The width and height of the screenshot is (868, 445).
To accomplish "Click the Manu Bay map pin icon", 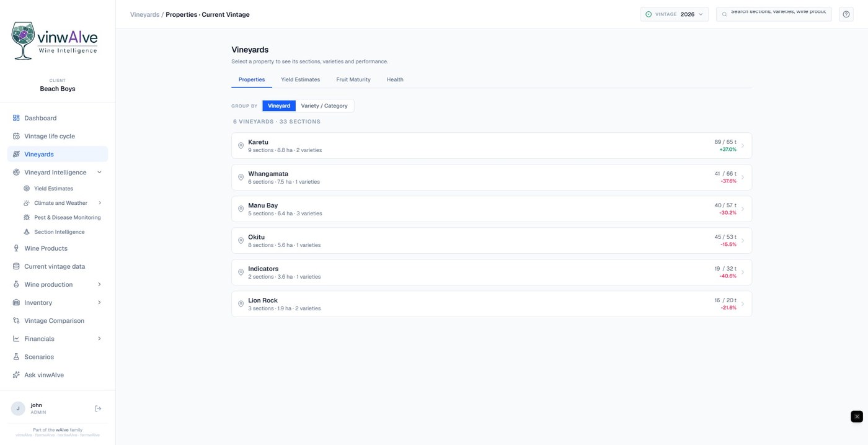I will 241,209.
